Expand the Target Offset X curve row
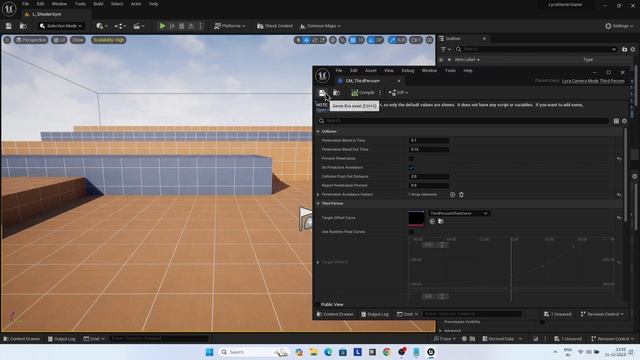This screenshot has height=360, width=640. [x=318, y=262]
